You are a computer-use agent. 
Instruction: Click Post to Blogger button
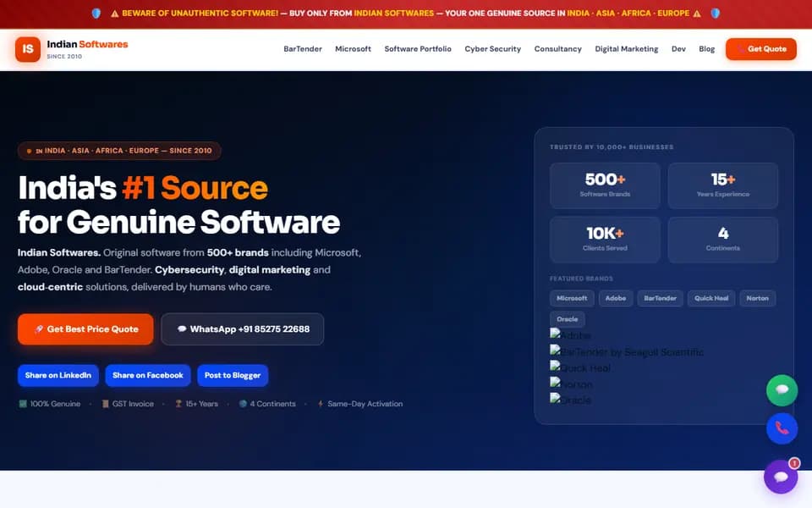(233, 375)
